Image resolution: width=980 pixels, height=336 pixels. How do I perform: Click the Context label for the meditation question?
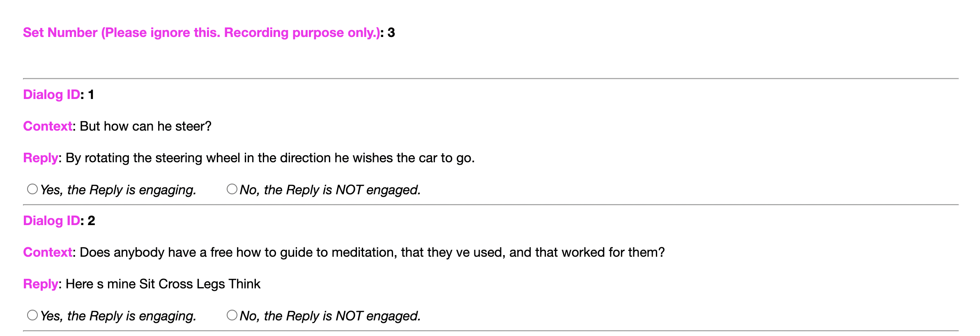coord(48,252)
